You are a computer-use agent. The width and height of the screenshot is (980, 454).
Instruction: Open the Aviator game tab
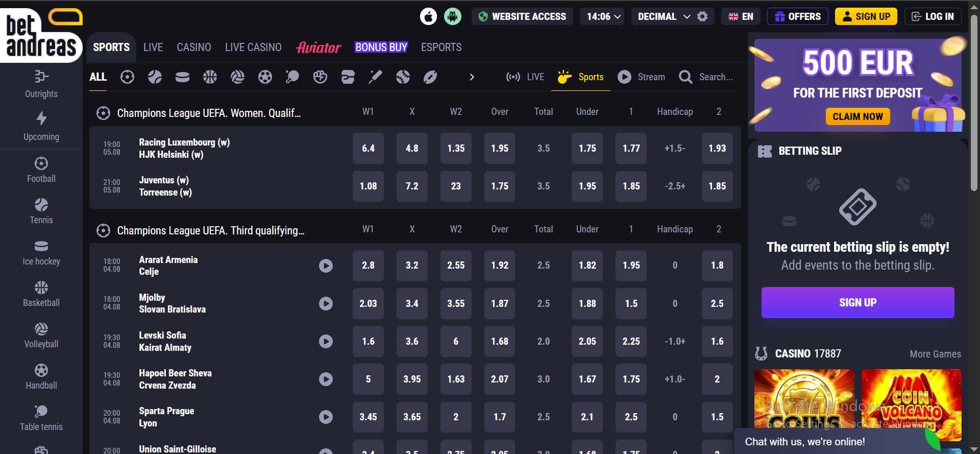pyautogui.click(x=318, y=47)
